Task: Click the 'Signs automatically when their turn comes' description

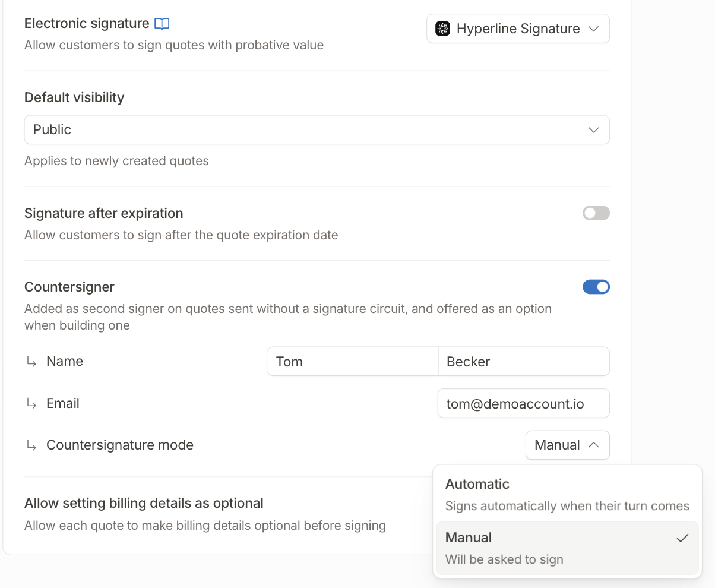Action: pos(567,506)
